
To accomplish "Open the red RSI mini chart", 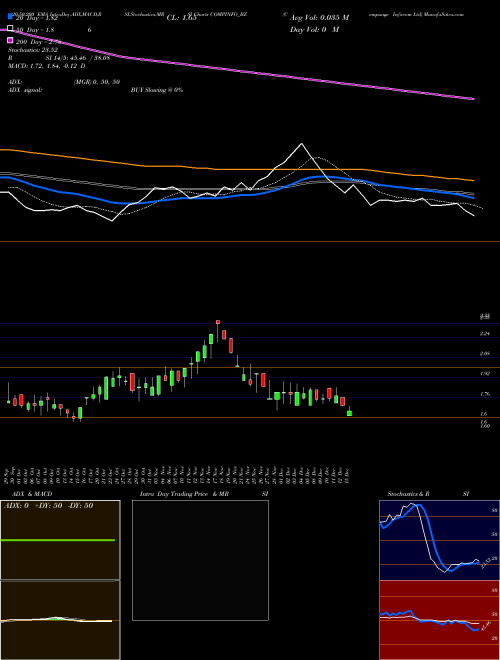I will [x=439, y=620].
